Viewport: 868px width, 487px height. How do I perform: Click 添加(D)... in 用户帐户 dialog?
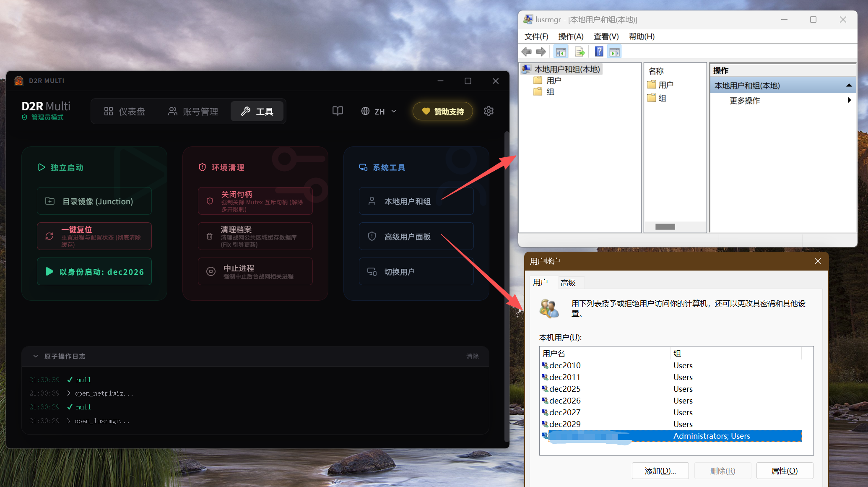tap(660, 471)
